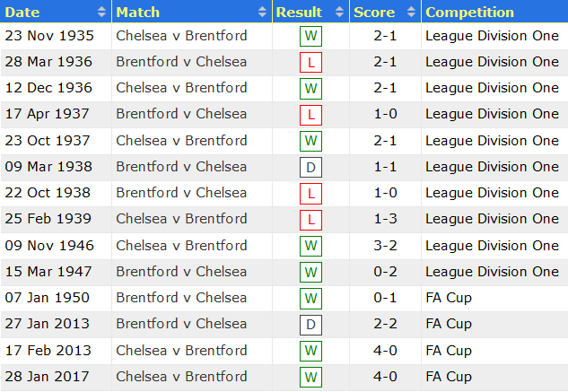This screenshot has height=392, width=568.
Task: Select the 09 Nov 1946 date cell
Action: pos(49,246)
